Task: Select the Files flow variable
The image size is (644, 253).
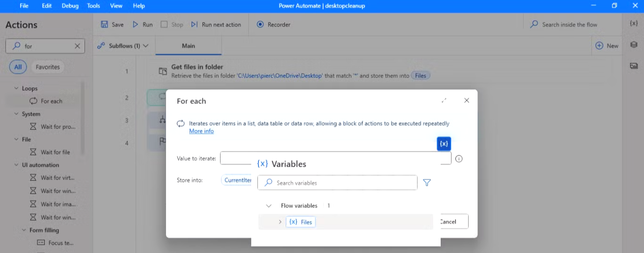Action: [x=301, y=222]
